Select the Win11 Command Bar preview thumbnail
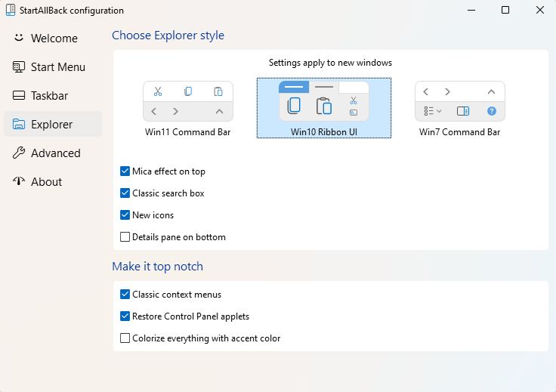The image size is (556, 392). click(x=188, y=102)
